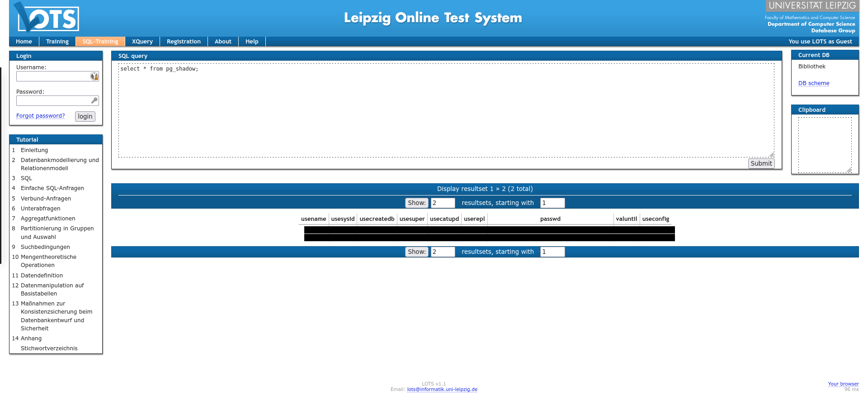Click the Your browser link
868x410 pixels.
click(x=843, y=384)
